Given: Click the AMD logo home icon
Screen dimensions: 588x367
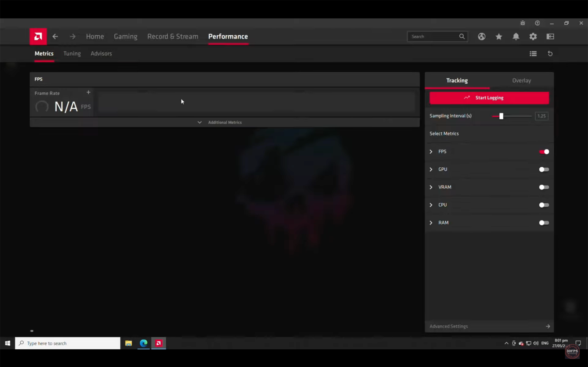Looking at the screenshot, I should (38, 36).
